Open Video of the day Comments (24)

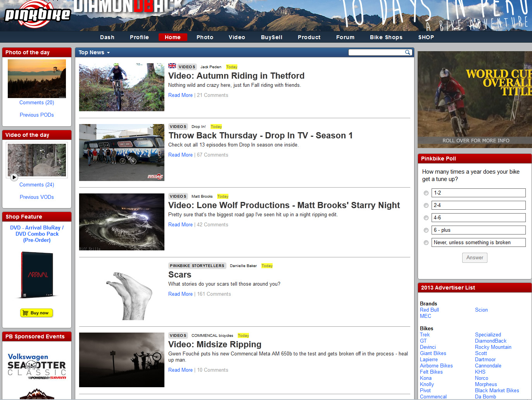(37, 185)
